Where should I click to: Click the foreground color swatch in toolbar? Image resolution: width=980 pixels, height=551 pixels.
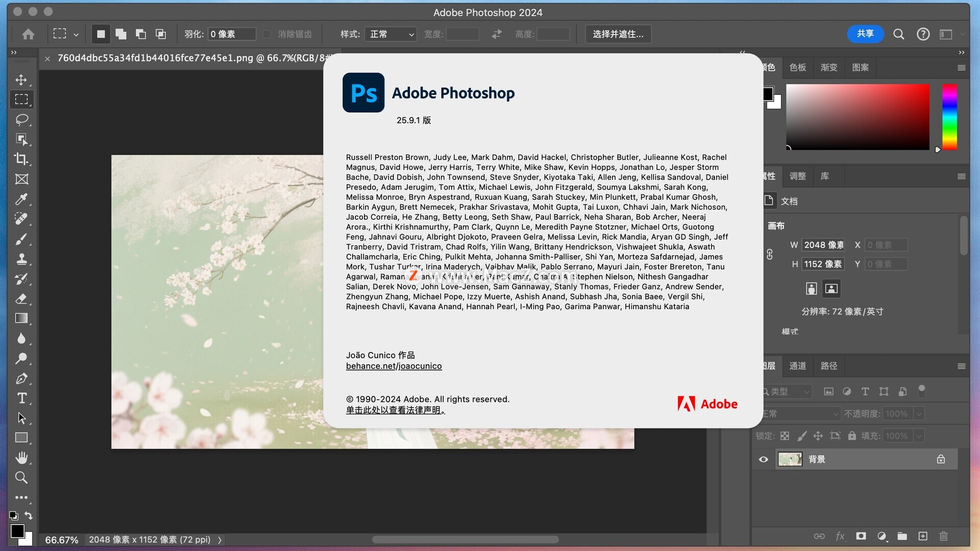coord(17,531)
